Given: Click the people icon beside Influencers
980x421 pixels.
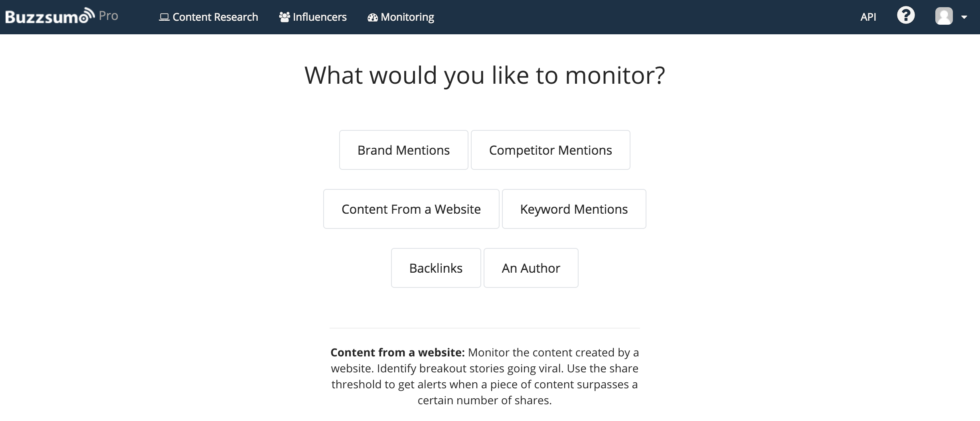Looking at the screenshot, I should (284, 17).
